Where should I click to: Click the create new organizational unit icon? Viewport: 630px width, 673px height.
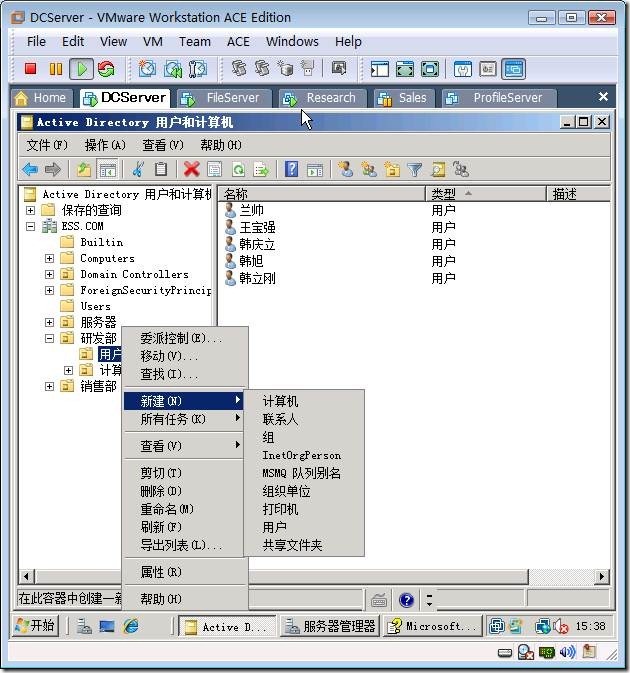click(x=392, y=169)
